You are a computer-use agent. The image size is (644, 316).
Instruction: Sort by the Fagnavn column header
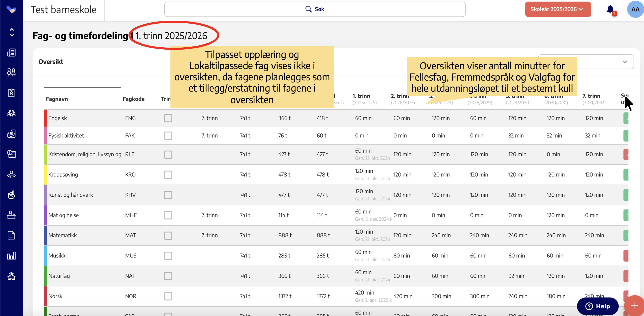point(57,99)
